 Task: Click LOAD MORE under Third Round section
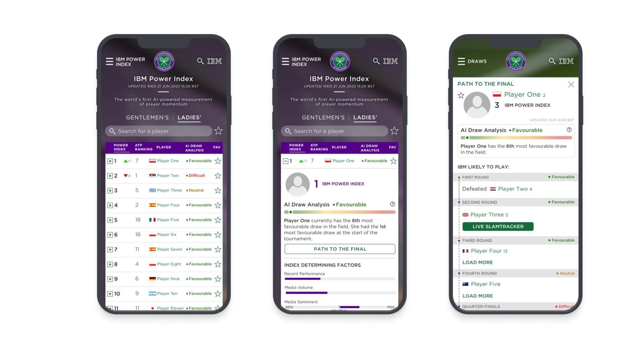pyautogui.click(x=477, y=262)
